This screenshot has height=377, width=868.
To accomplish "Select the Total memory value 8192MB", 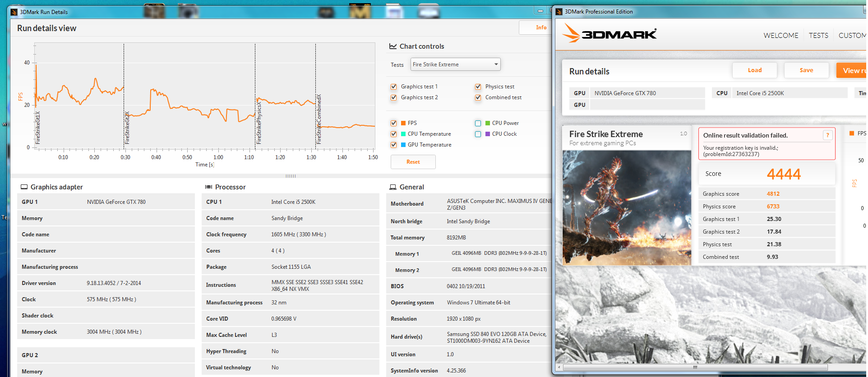I will tap(457, 238).
